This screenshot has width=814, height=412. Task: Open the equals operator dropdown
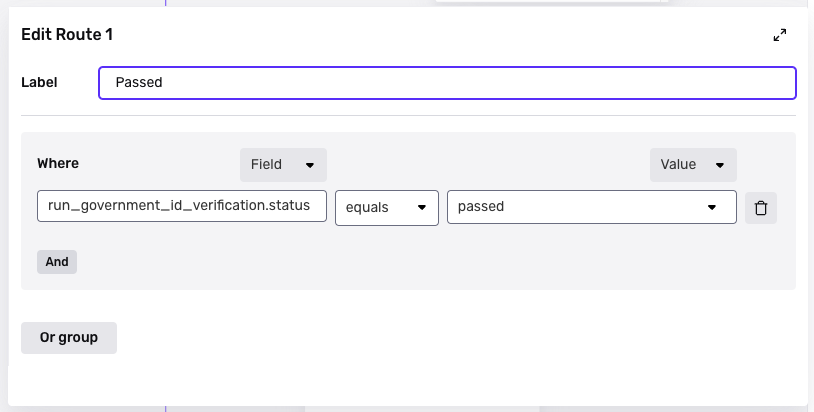(x=386, y=207)
